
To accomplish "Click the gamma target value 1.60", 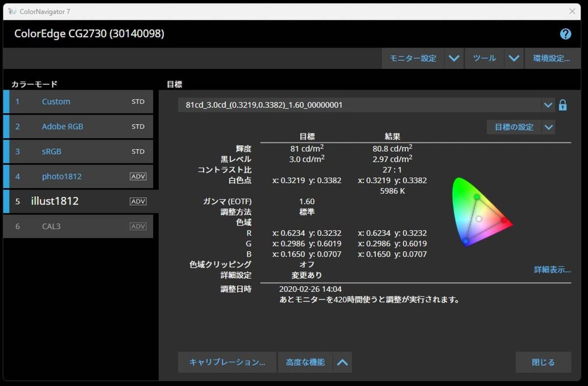I will click(307, 201).
